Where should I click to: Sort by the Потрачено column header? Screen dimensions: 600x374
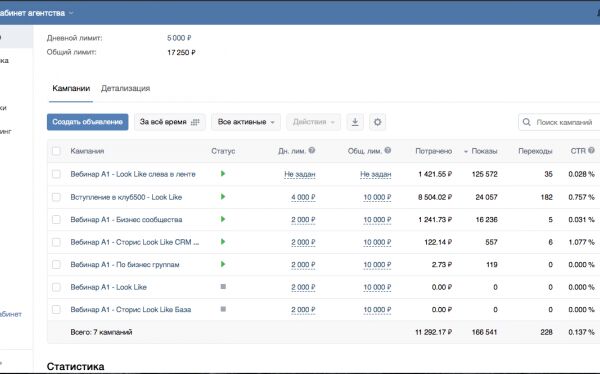tap(434, 151)
